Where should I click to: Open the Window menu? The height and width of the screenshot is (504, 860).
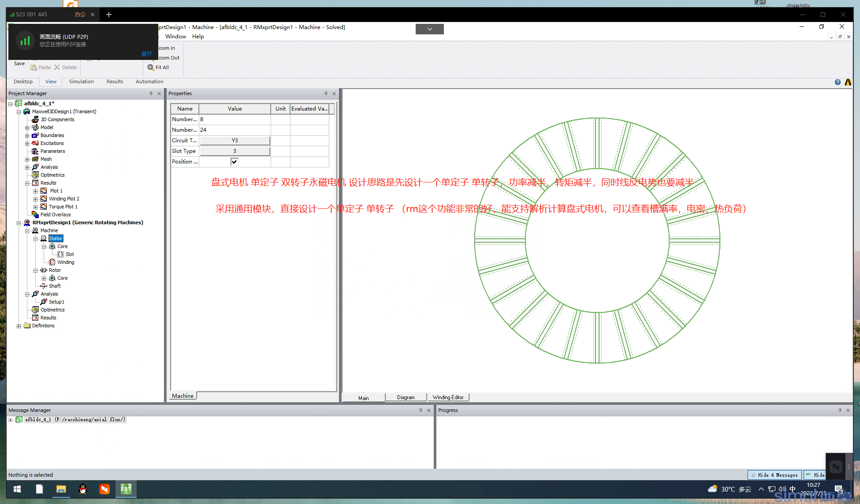pos(175,37)
